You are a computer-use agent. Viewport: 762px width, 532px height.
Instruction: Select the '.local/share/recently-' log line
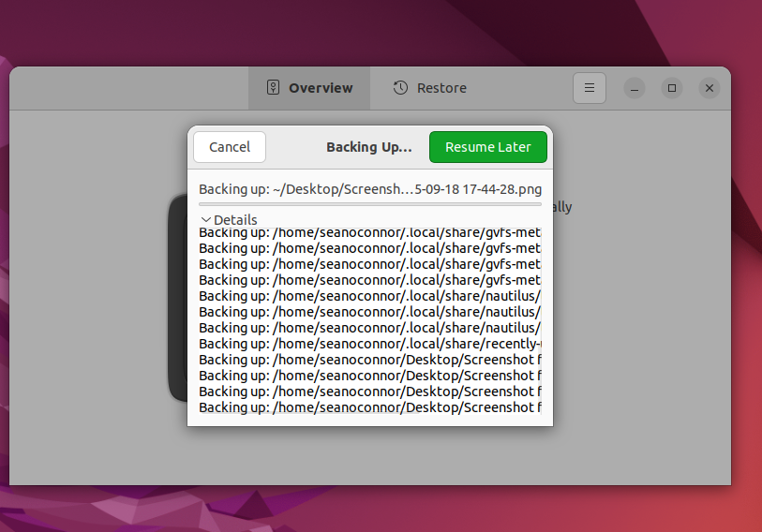click(370, 344)
